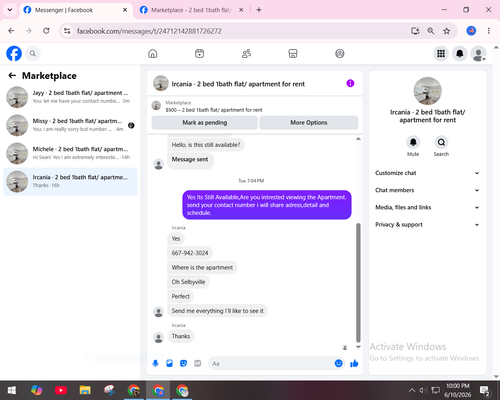Viewport: 500px width, 400px height.
Task: Close the Marketplace browser tab
Action: [241, 10]
